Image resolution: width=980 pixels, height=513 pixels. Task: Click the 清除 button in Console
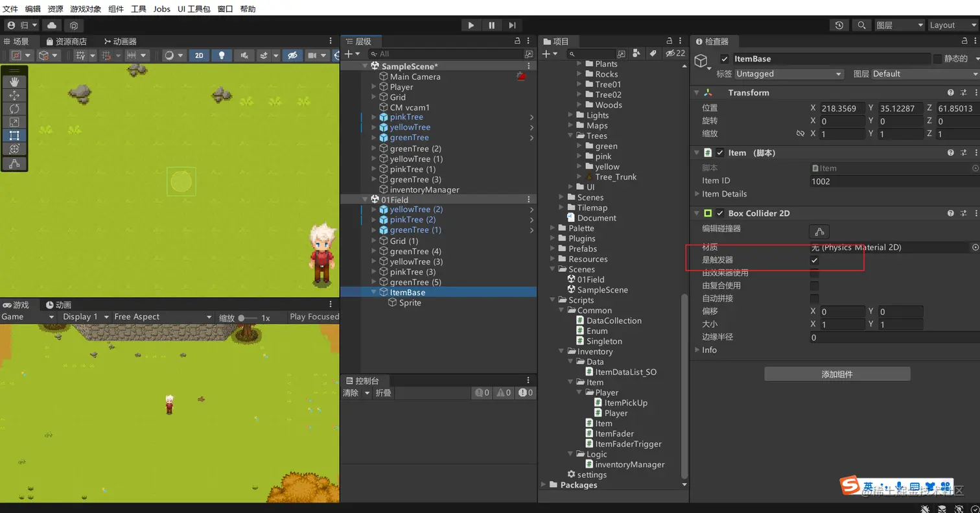coord(350,393)
